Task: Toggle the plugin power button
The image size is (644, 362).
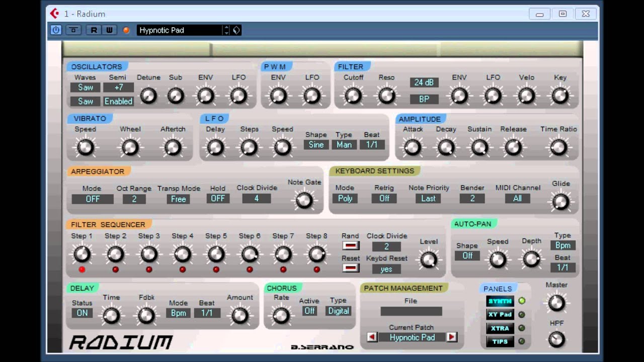Action: coord(56,30)
